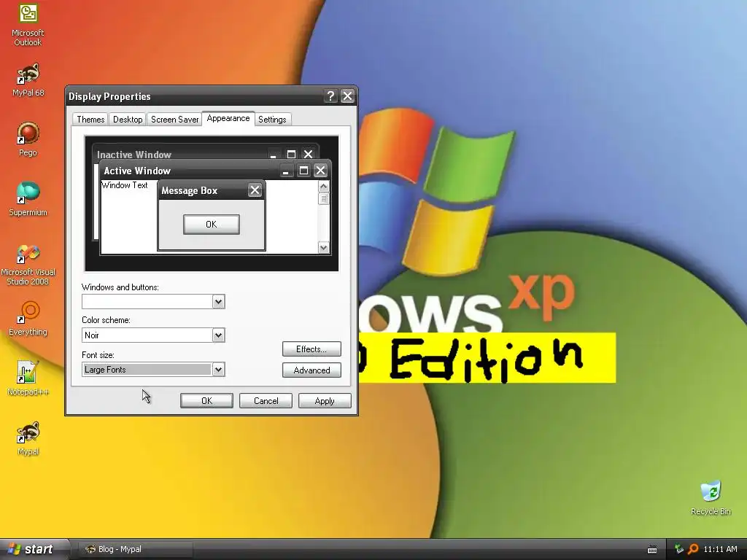Screen dimensions: 747x560
Task: Click the network tray icon
Action: pos(679,549)
